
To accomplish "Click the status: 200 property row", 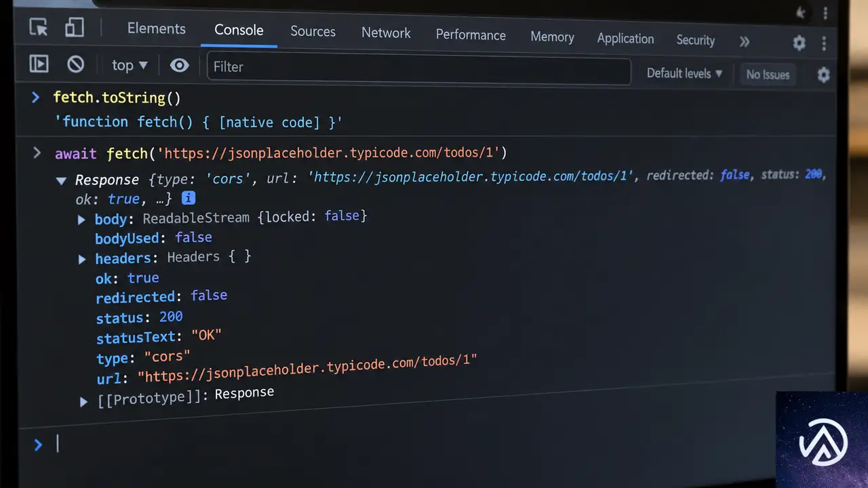I will 139,317.
